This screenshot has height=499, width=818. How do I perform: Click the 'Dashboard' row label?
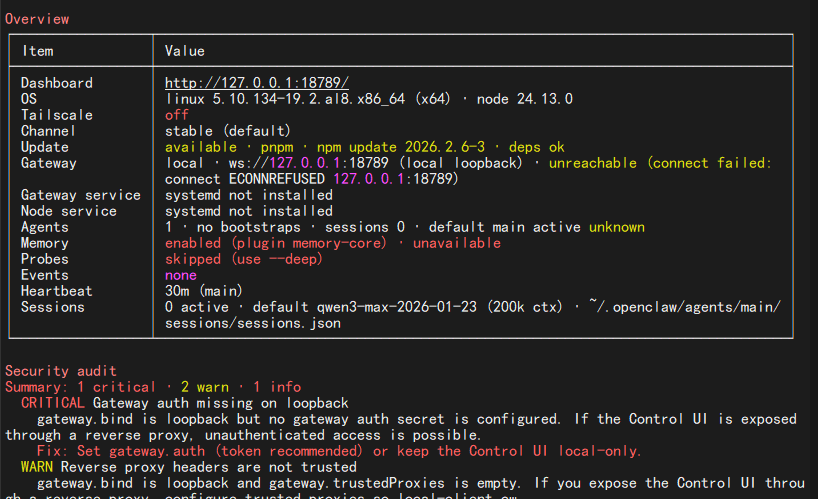[57, 83]
